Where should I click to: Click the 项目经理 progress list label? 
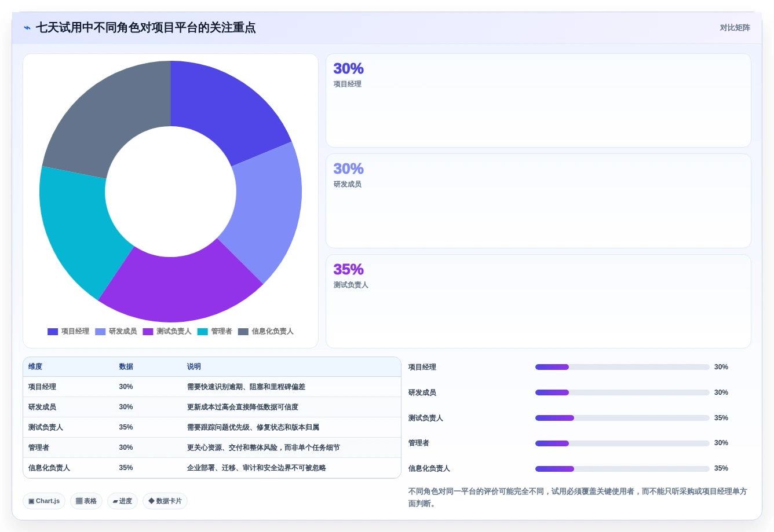[x=422, y=367]
